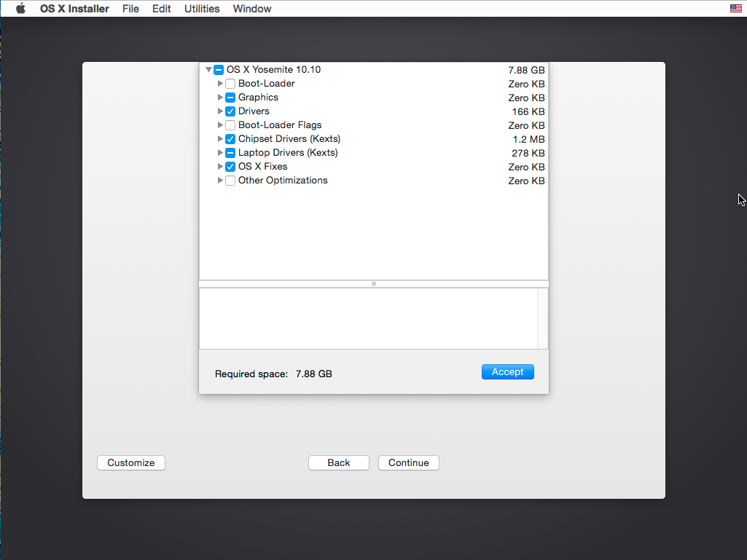
Task: Open the Apple menu
Action: click(20, 9)
